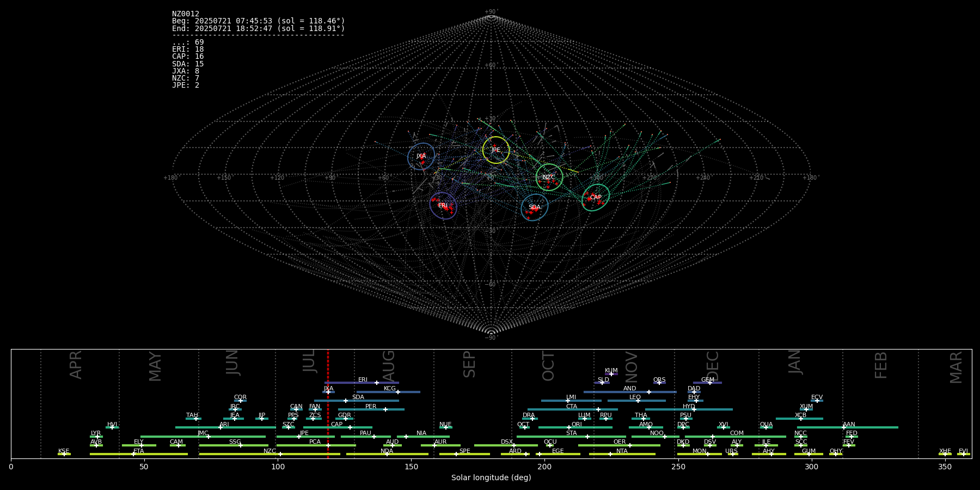Screen dimensions: 980x490
Task: Click the legend entry 'ERI: 18'
Action: point(188,50)
